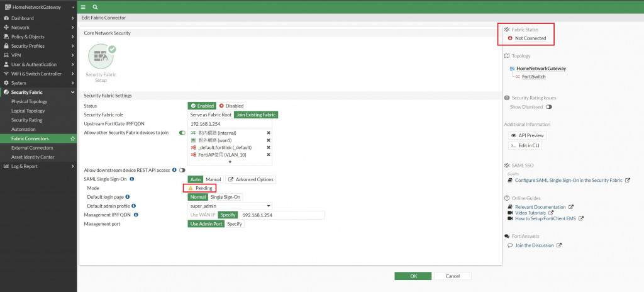Open Join the Discussion link
644x292 pixels.
tap(535, 245)
